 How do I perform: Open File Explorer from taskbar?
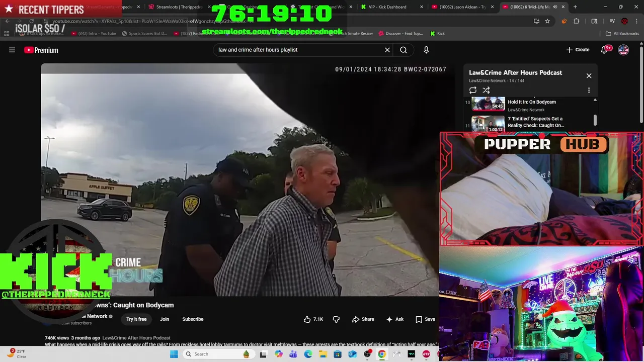[x=323, y=354]
